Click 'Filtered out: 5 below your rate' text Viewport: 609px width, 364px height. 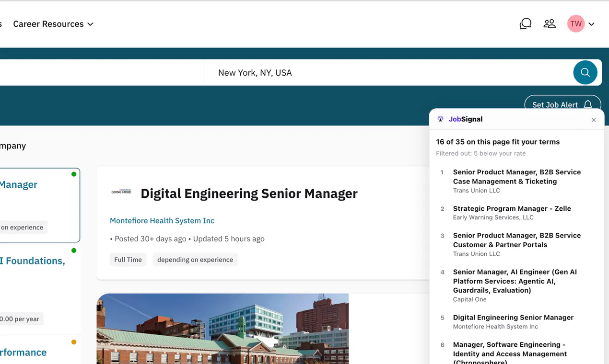[x=480, y=154]
